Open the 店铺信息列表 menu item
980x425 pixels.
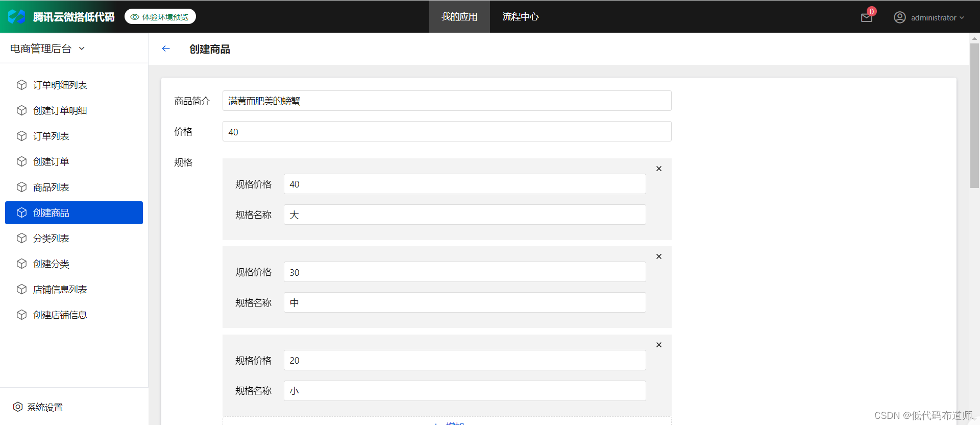(x=74, y=289)
